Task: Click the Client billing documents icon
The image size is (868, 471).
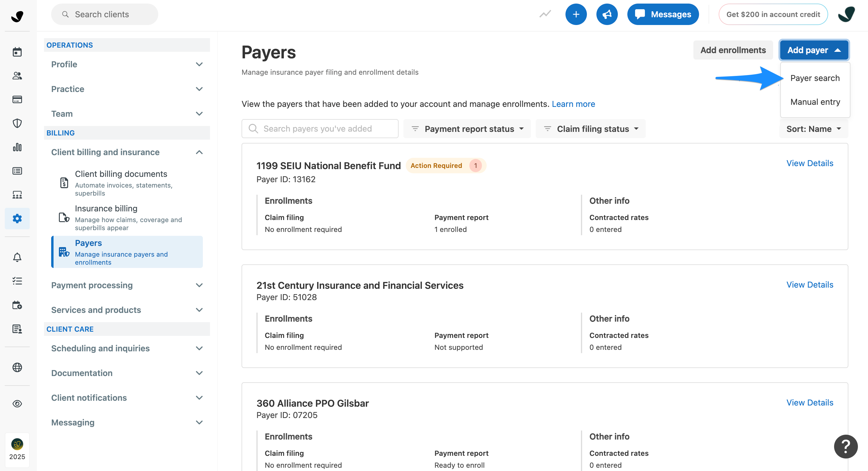Action: coord(64,183)
